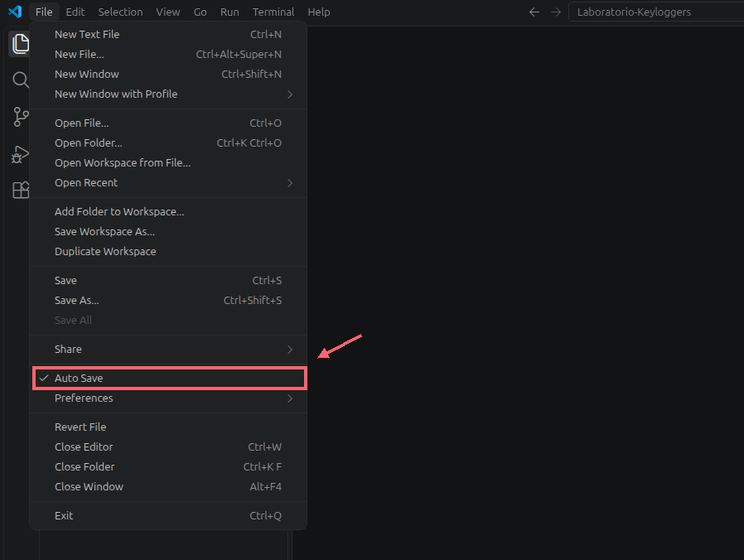The height and width of the screenshot is (560, 744).
Task: Choose New File... entry
Action: (169, 54)
